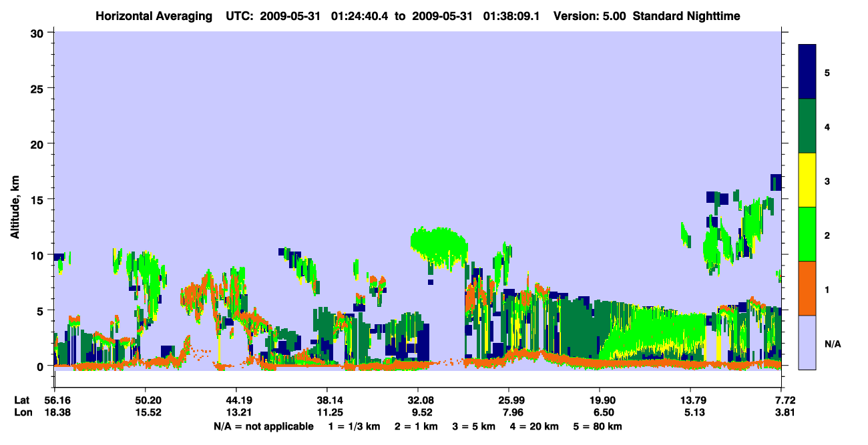Screen dimensions: 868x445
Task: Click the y-axis tick label 0
Action: point(41,366)
